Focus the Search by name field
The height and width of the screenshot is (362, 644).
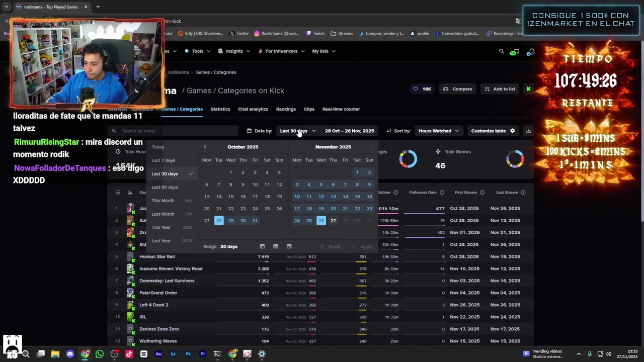tap(174, 131)
